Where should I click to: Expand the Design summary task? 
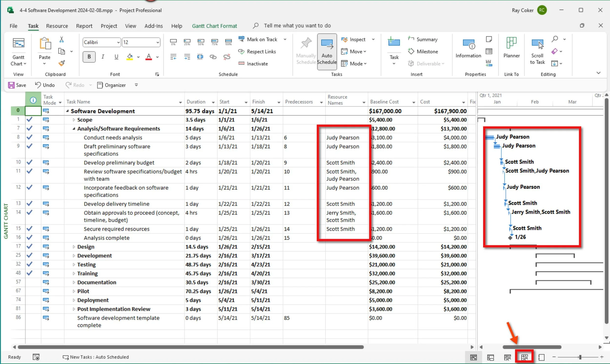pos(74,247)
